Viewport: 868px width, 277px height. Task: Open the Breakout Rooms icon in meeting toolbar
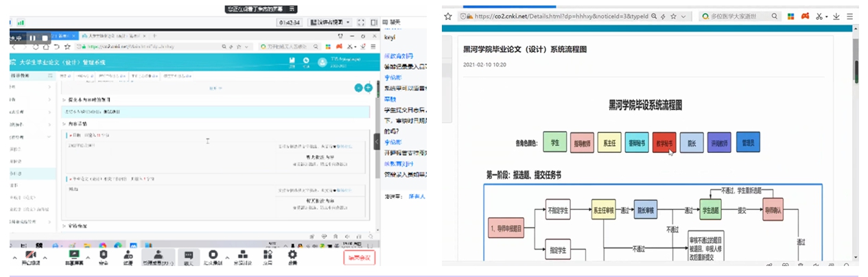pos(242,254)
